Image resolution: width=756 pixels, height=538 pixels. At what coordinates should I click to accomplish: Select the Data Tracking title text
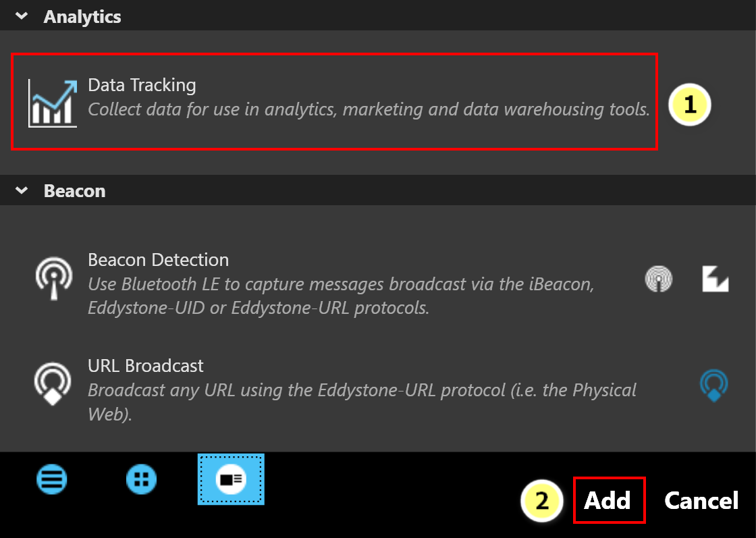(142, 85)
